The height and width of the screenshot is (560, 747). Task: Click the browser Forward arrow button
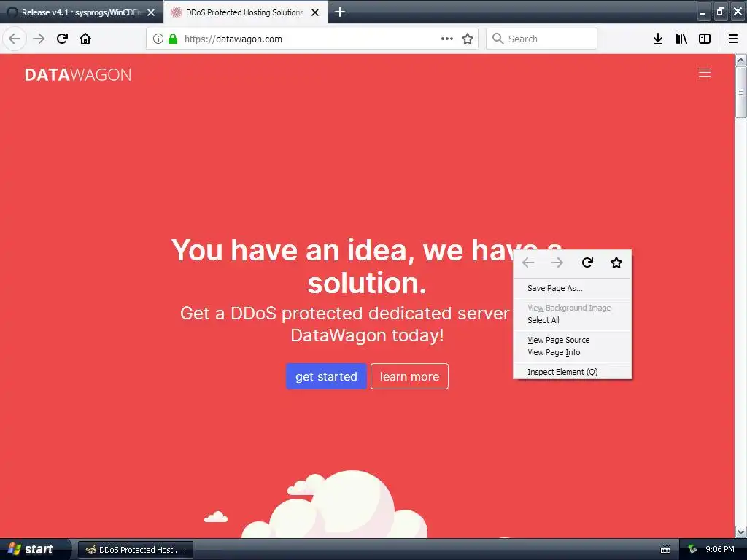(39, 39)
